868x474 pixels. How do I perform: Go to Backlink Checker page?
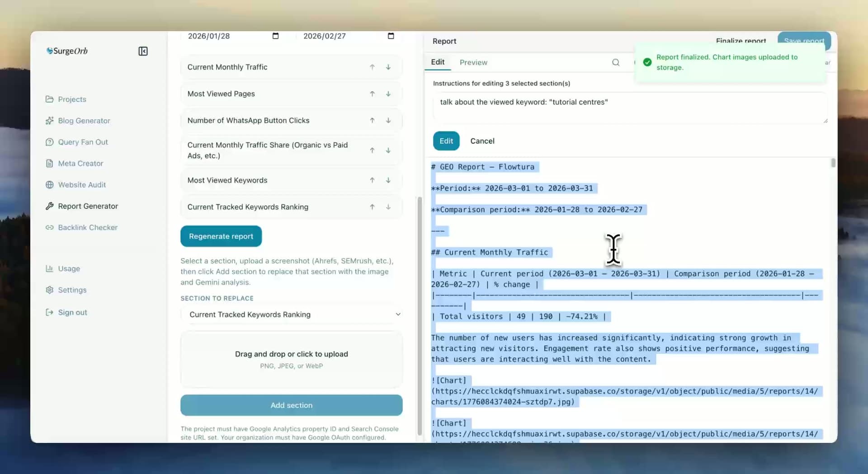[x=87, y=228]
